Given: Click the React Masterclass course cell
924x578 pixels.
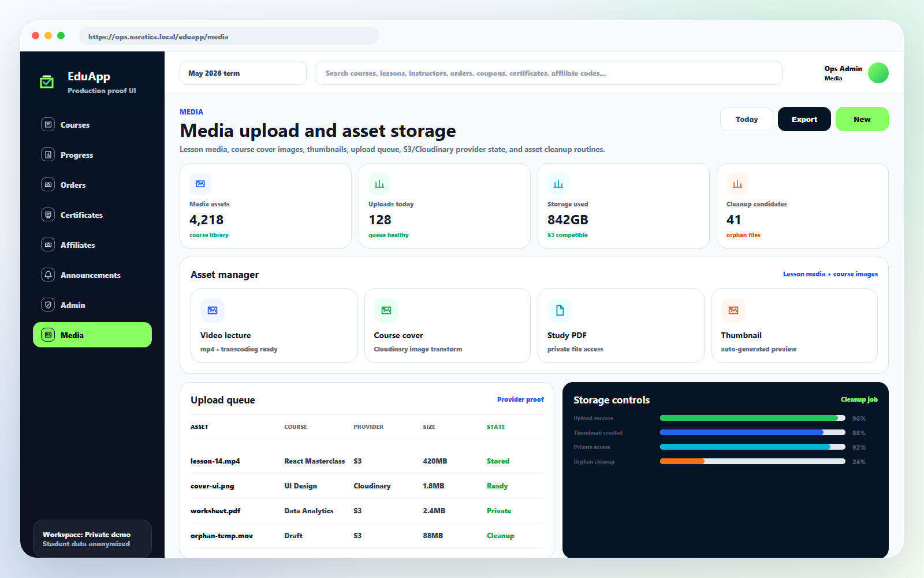Looking at the screenshot, I should click(x=314, y=461).
